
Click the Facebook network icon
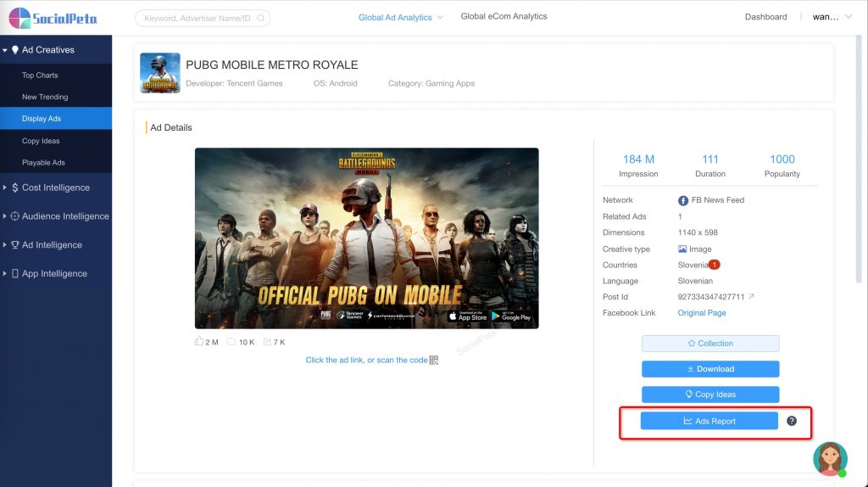click(x=683, y=200)
